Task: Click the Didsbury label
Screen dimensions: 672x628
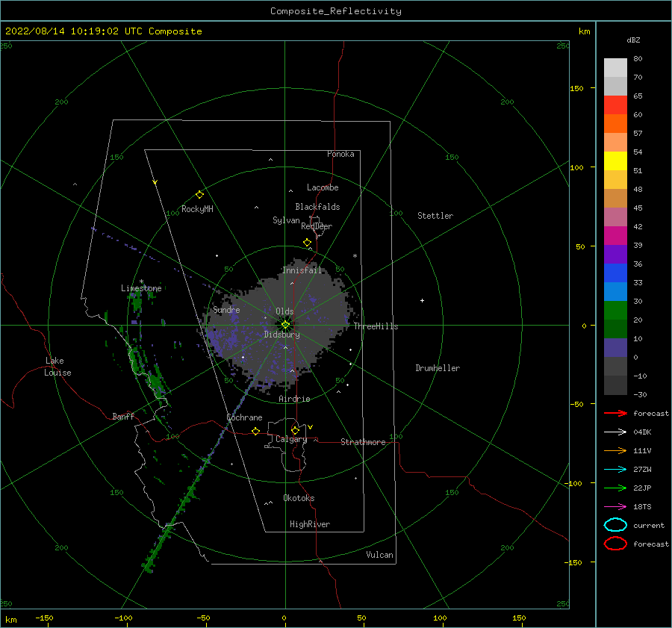Action: [x=281, y=335]
